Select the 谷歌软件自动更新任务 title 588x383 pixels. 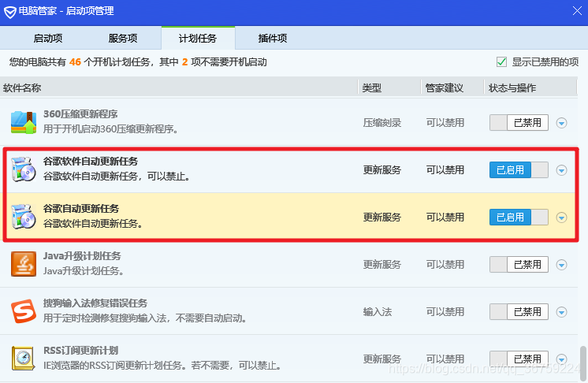[91, 161]
